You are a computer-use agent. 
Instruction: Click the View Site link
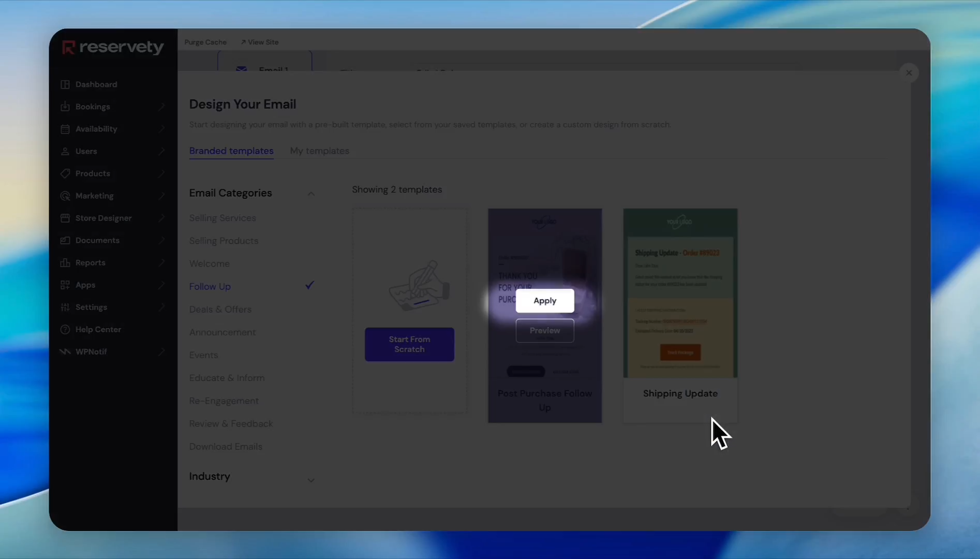[260, 42]
